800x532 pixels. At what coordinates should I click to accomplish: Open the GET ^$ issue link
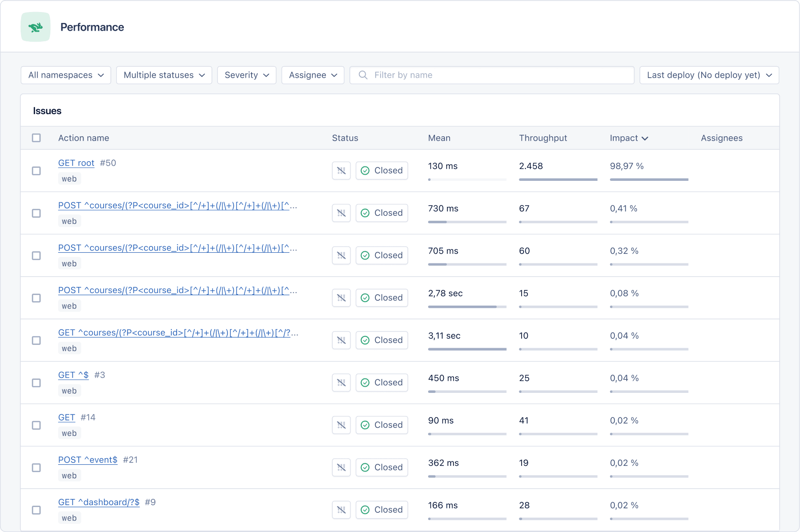pyautogui.click(x=73, y=375)
